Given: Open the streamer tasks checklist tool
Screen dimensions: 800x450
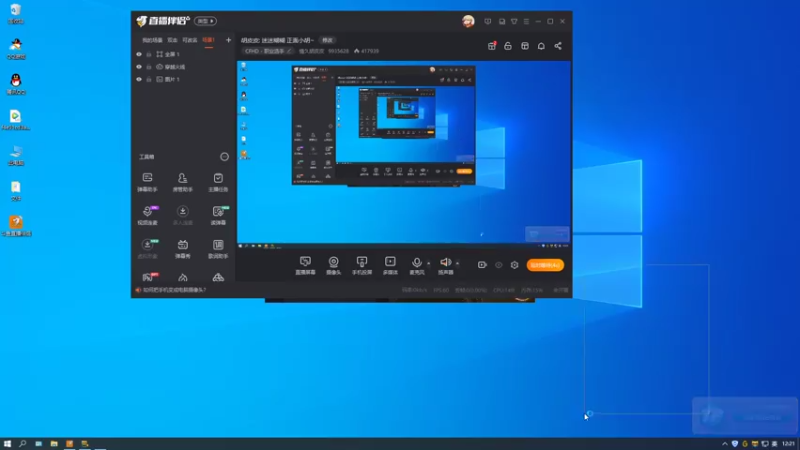Looking at the screenshot, I should tap(218, 182).
